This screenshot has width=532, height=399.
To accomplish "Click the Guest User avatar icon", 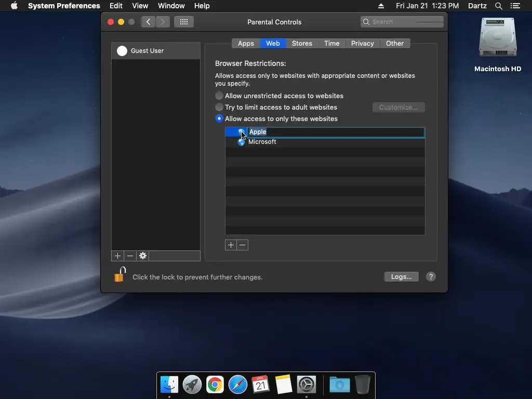I will (x=122, y=50).
